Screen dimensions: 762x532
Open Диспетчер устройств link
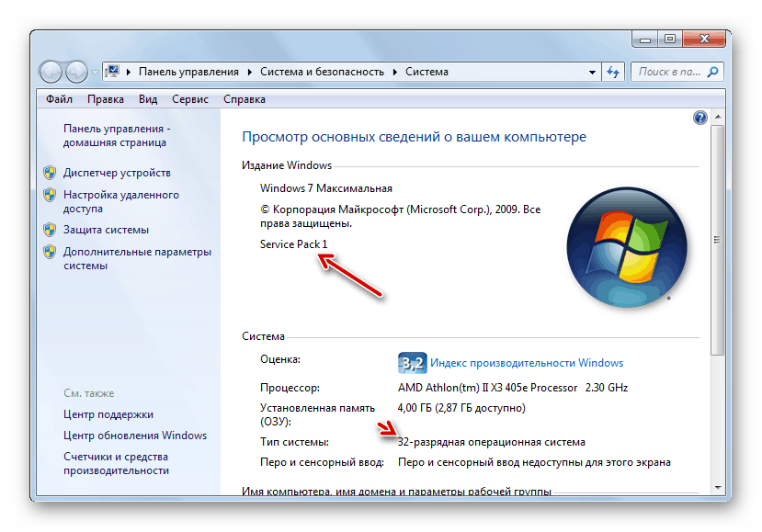point(117,173)
